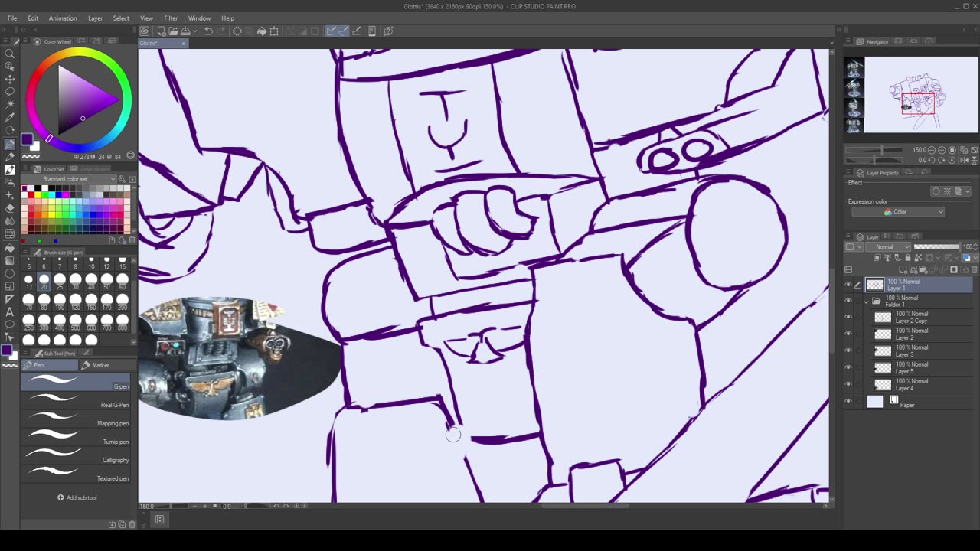Click the Save icon in command bar
This screenshot has height=551, width=980.
coord(185,31)
